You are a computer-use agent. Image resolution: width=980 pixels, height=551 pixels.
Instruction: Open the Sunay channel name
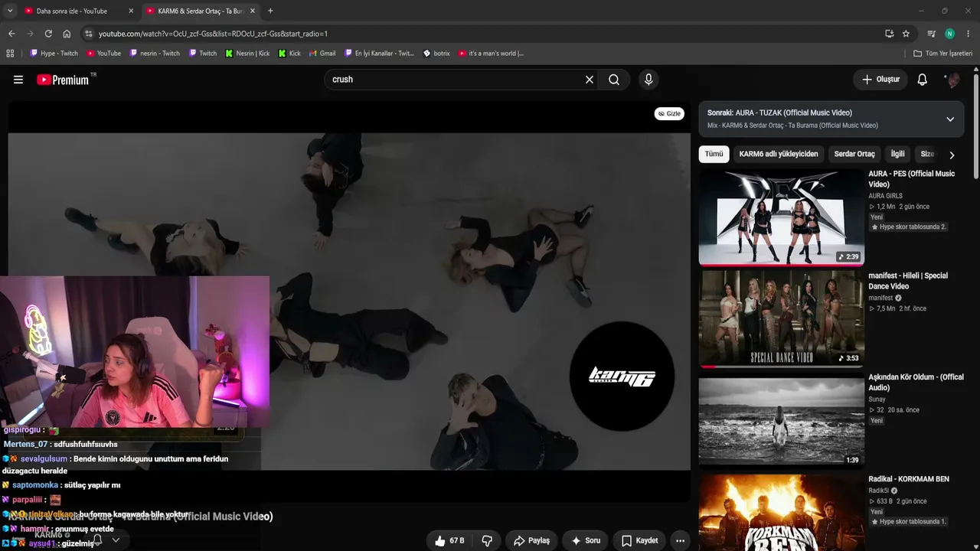[x=877, y=399]
